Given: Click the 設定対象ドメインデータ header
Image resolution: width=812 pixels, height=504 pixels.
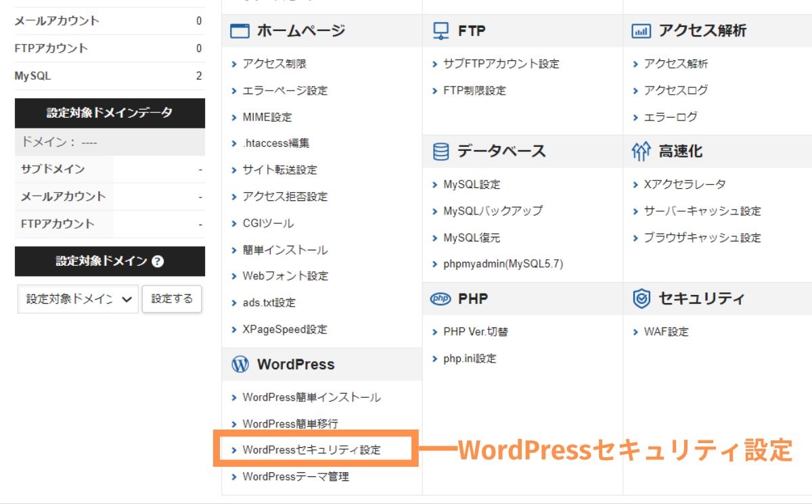Looking at the screenshot, I should [110, 113].
